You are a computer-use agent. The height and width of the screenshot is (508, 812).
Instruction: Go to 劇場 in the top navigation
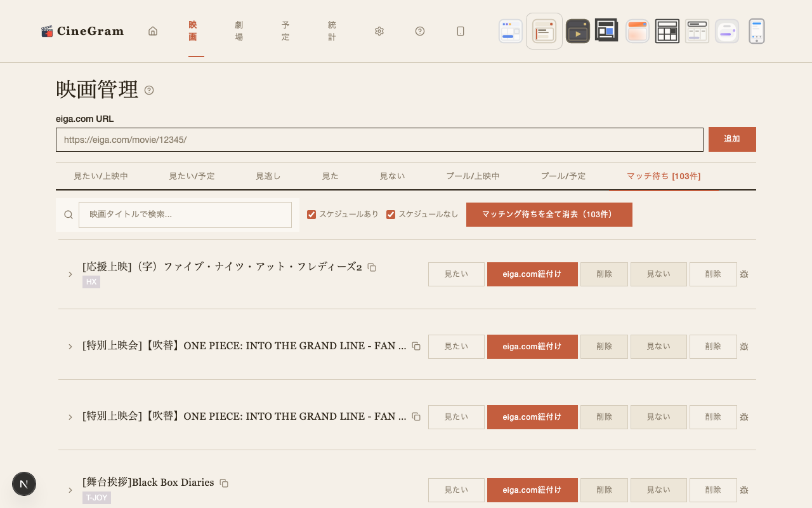(239, 31)
